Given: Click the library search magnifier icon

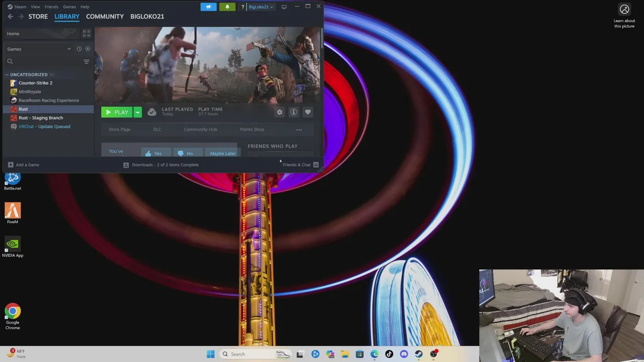Looking at the screenshot, I should tap(10, 61).
